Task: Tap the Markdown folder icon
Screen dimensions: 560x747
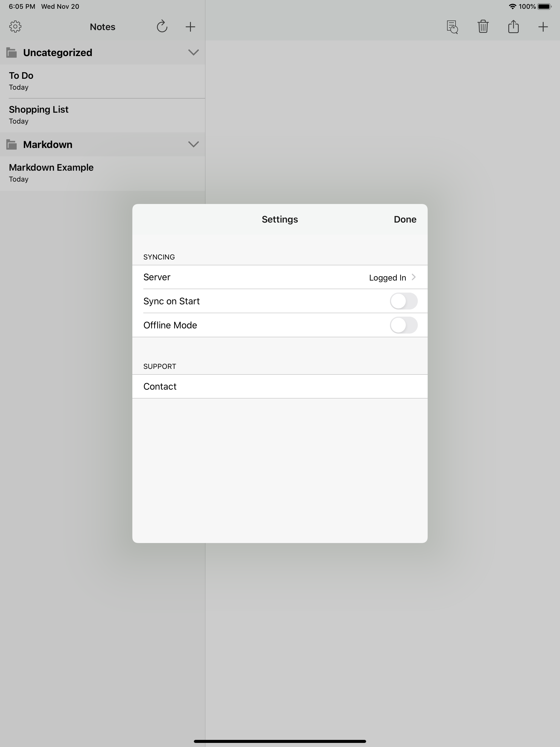Action: click(x=12, y=145)
